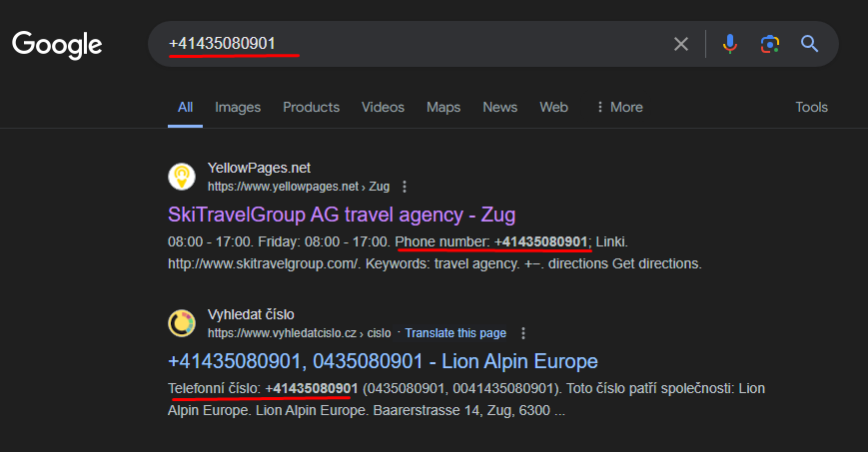Start voice search with microphone icon
Screen dimensions: 868x452
tap(730, 44)
